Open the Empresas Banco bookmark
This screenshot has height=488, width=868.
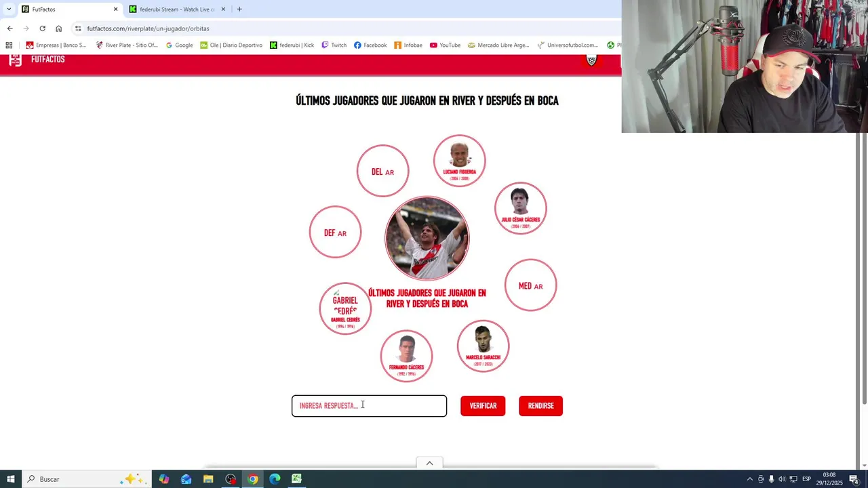point(56,45)
